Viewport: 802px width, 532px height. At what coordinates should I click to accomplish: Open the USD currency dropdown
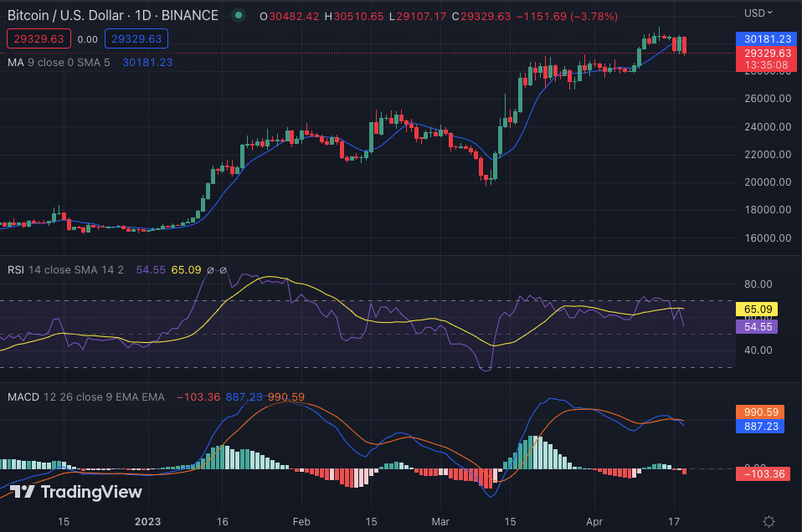(758, 13)
